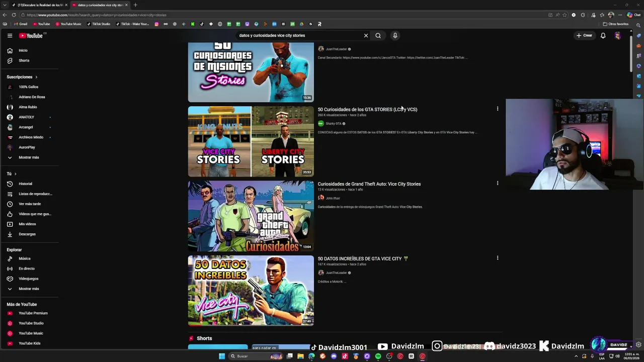Open title 50 DATOS INCREÍBLES DE GTA VICE CITY
The image size is (644, 362).
click(363, 258)
